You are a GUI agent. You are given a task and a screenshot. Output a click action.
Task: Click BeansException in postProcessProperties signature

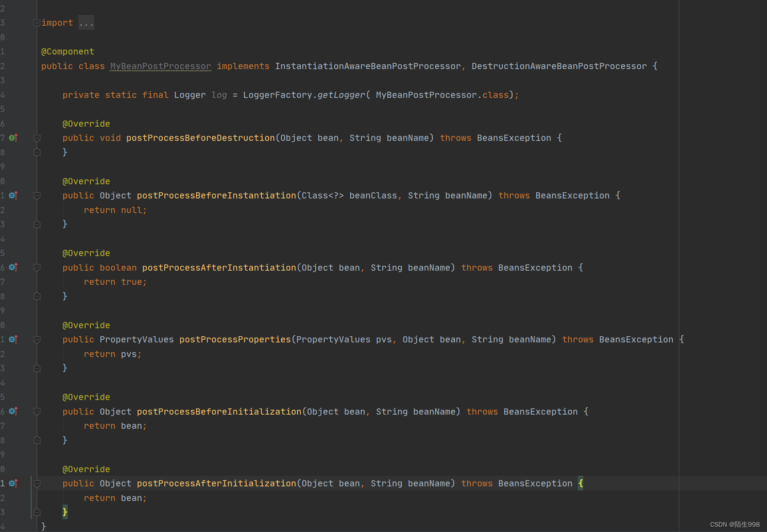(636, 340)
